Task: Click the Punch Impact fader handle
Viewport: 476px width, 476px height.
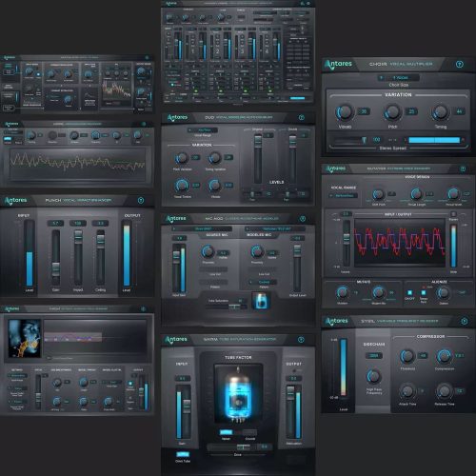Action: pos(78,237)
